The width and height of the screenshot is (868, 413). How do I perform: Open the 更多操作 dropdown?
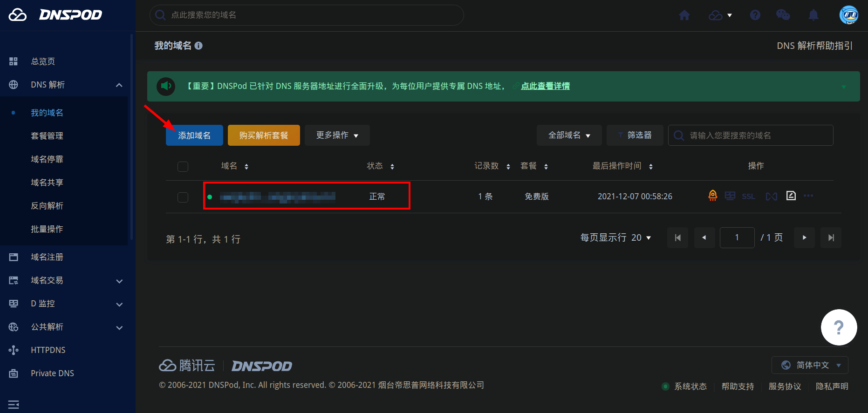(x=337, y=135)
